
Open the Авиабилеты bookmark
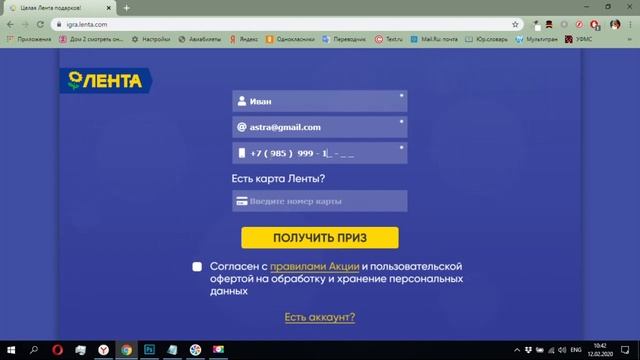point(200,39)
